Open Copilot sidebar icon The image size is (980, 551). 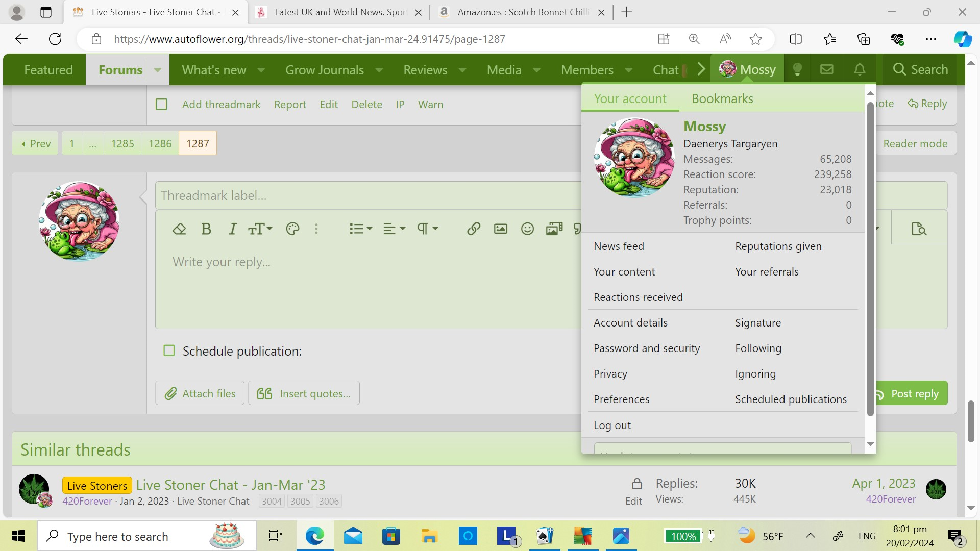[x=963, y=39]
